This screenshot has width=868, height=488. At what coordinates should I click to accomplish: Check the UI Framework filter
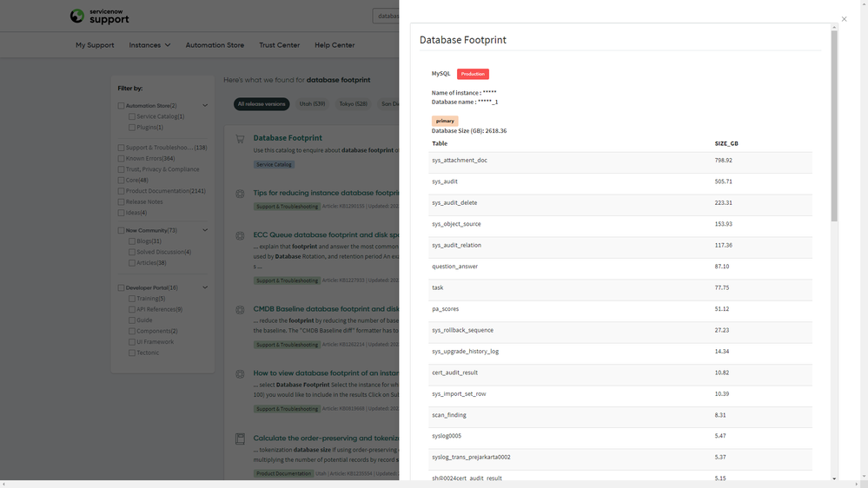tap(132, 342)
